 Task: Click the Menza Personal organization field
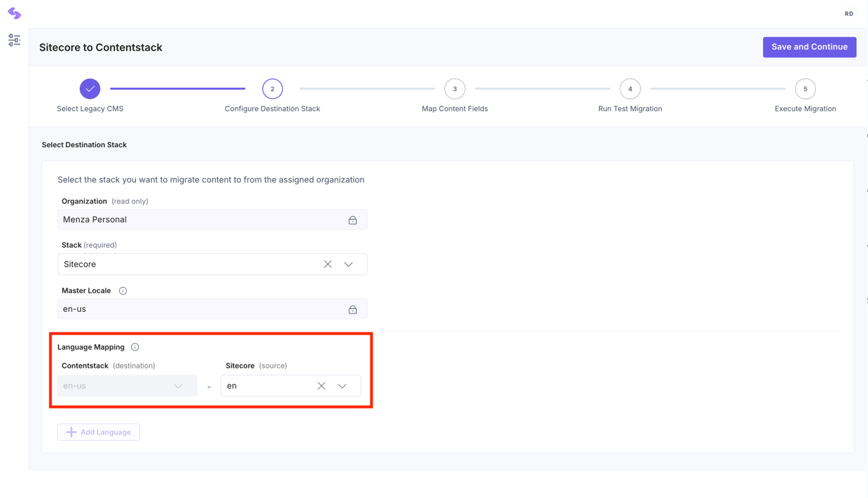click(212, 220)
